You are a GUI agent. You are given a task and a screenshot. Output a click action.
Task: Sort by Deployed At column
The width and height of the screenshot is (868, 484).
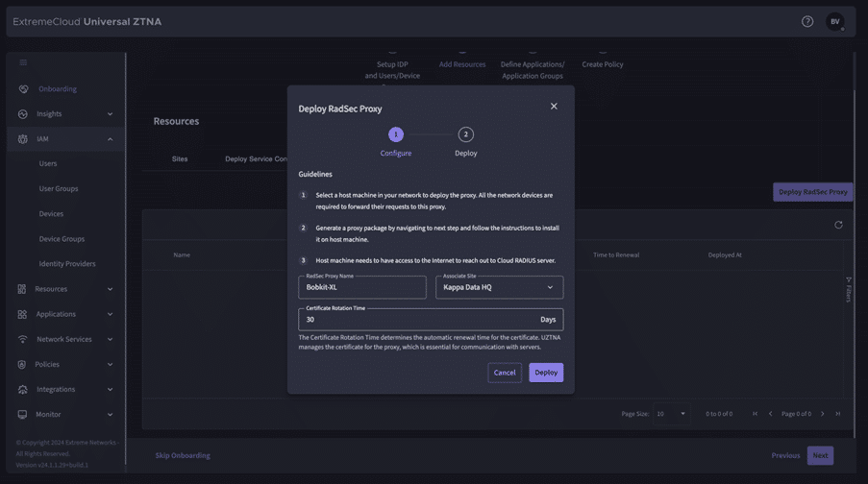(725, 255)
